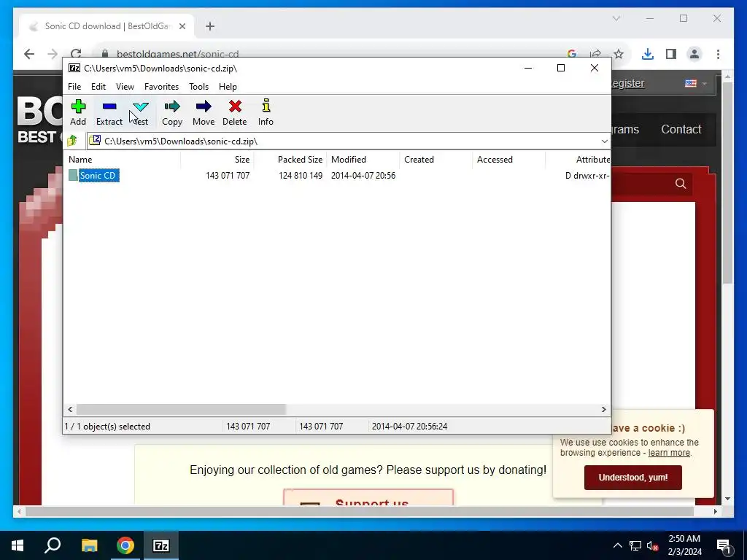Select the Sonic CD folder row

(337, 175)
